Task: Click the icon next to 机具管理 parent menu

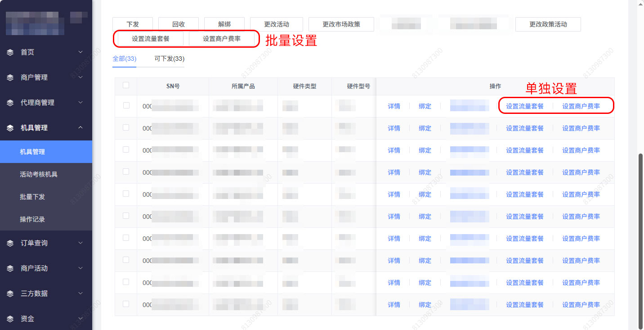Action: tap(10, 128)
